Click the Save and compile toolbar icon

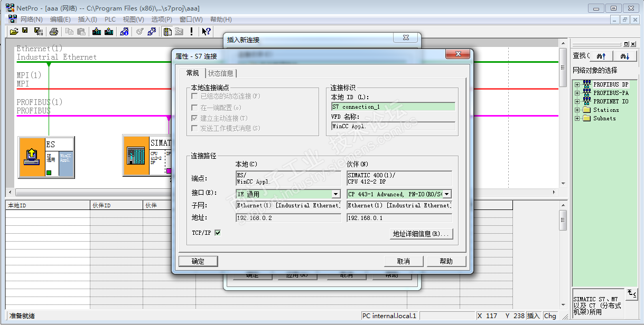coord(38,32)
